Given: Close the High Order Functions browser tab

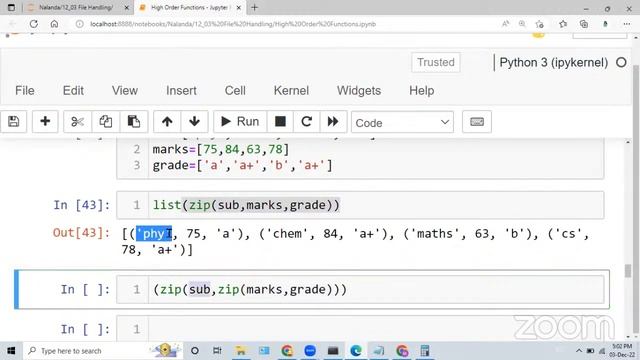Looking at the screenshot, I should [x=239, y=7].
